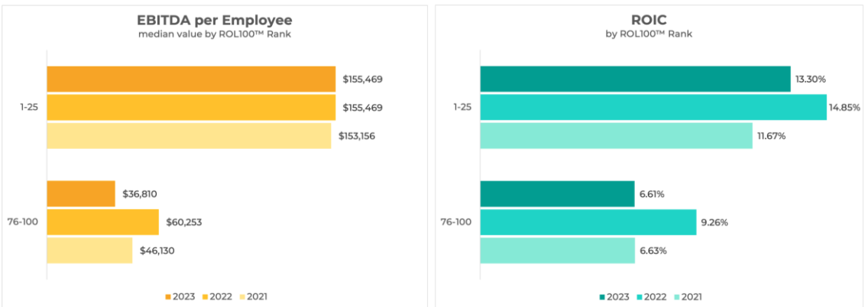868x307 pixels.
Task: Select the 6.61% ROIC bar
Action: pyautogui.click(x=557, y=194)
